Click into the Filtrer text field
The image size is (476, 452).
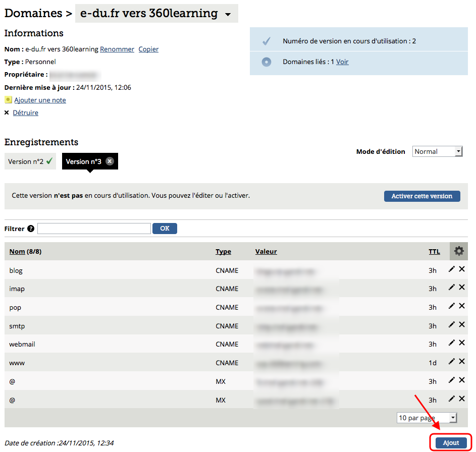[94, 229]
